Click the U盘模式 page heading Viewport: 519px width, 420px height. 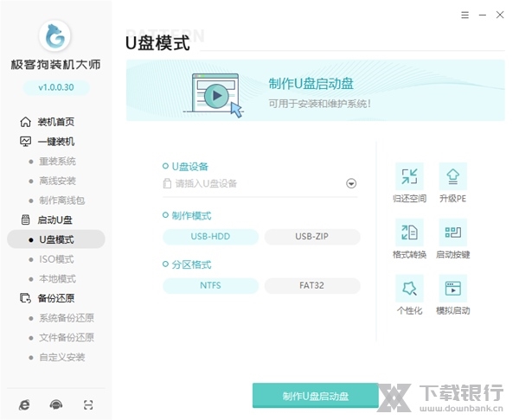[157, 43]
